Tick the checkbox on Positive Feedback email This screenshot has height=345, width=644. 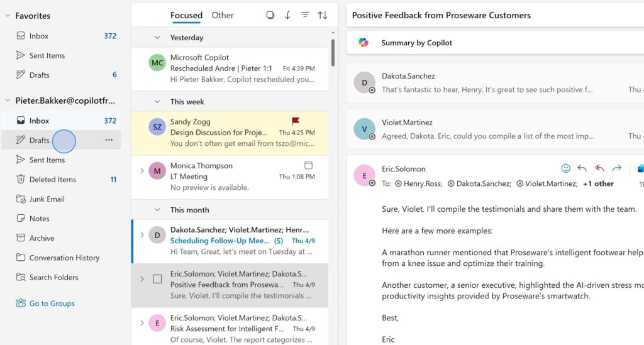pyautogui.click(x=157, y=279)
